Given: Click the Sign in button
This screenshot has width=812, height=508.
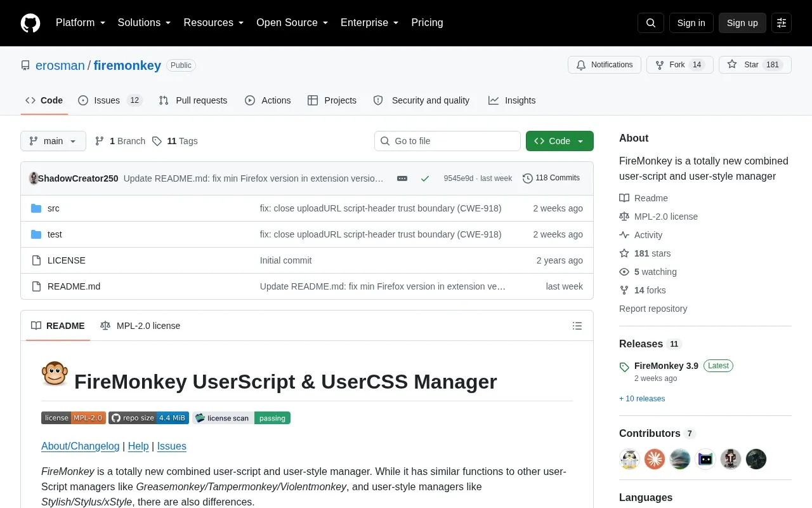Looking at the screenshot, I should pyautogui.click(x=691, y=23).
